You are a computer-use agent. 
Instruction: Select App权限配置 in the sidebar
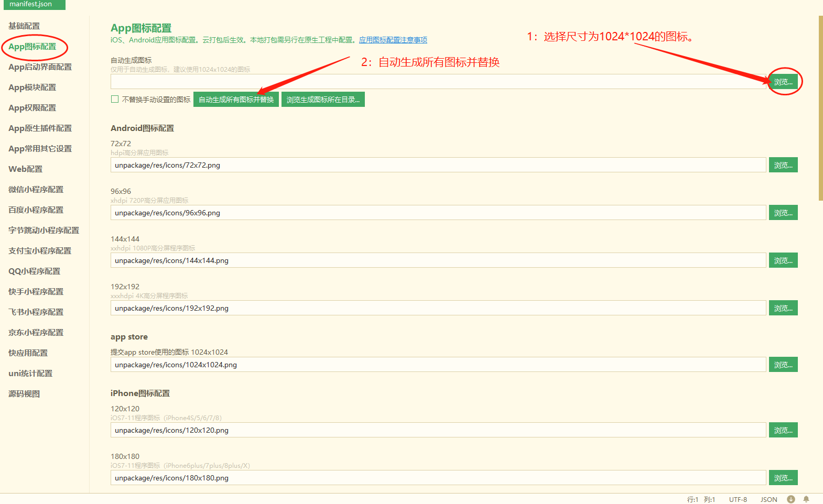32,108
